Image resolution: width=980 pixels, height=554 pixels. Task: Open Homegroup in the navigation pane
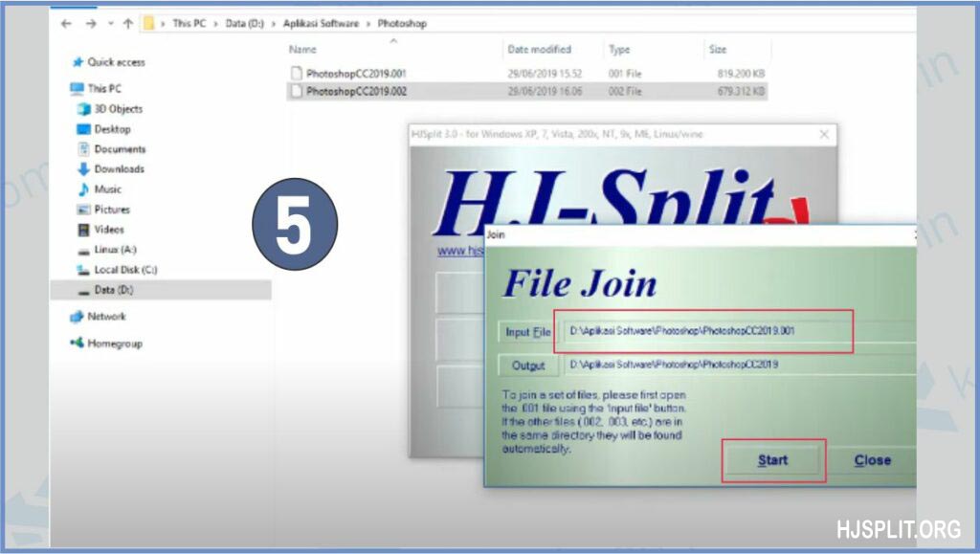(115, 343)
